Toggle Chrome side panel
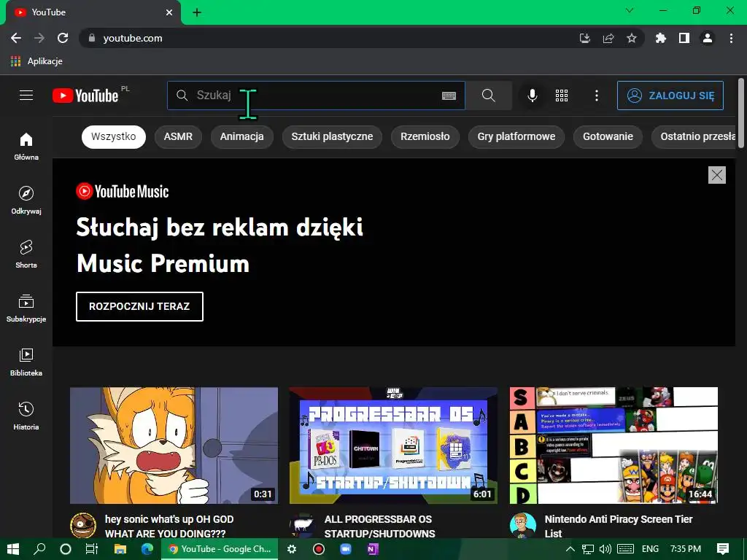747x560 pixels. (684, 38)
